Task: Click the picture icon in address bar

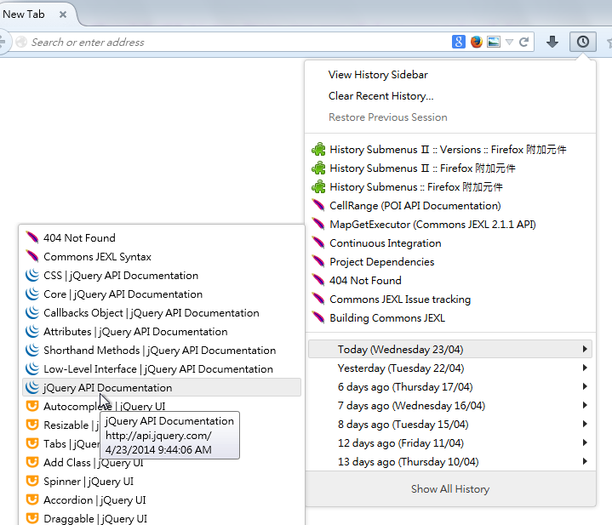Action: pyautogui.click(x=494, y=42)
